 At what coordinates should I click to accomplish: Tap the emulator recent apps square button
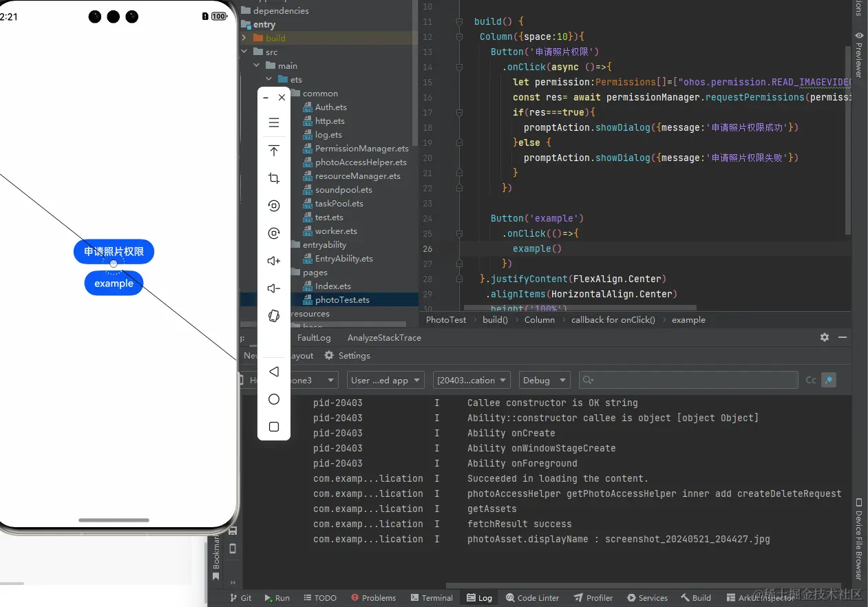click(x=274, y=427)
